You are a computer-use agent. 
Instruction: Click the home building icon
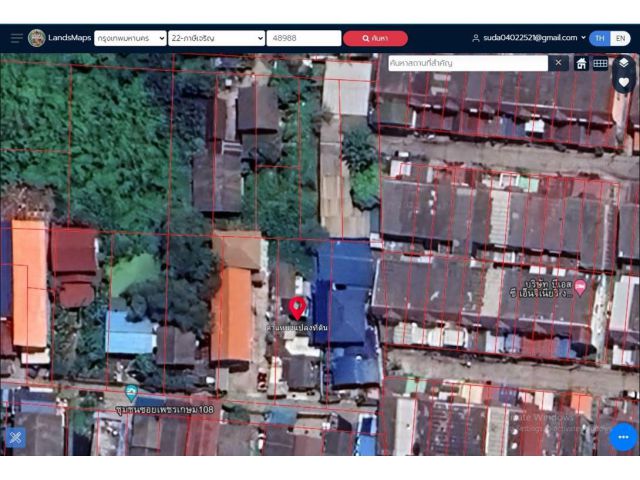[581, 63]
